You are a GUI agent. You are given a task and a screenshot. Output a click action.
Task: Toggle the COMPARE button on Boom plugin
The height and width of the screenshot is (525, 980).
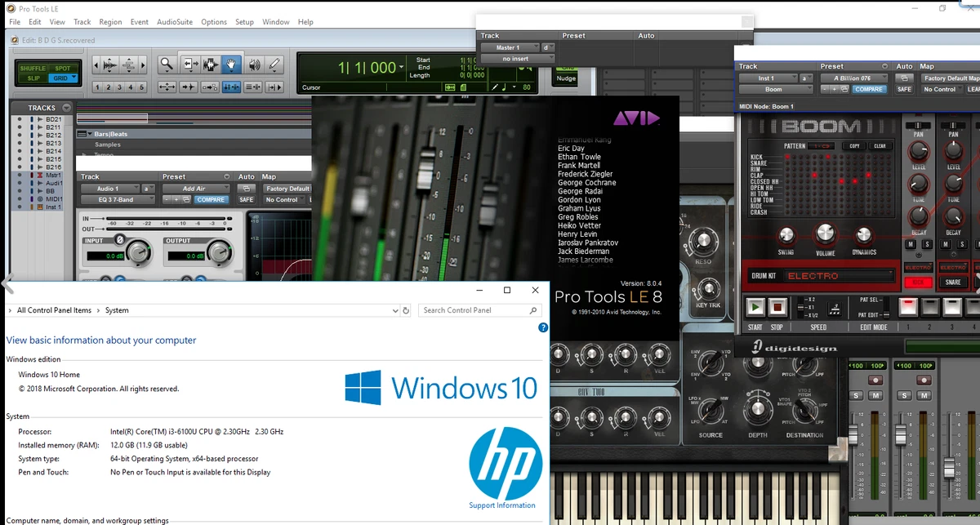(x=869, y=89)
